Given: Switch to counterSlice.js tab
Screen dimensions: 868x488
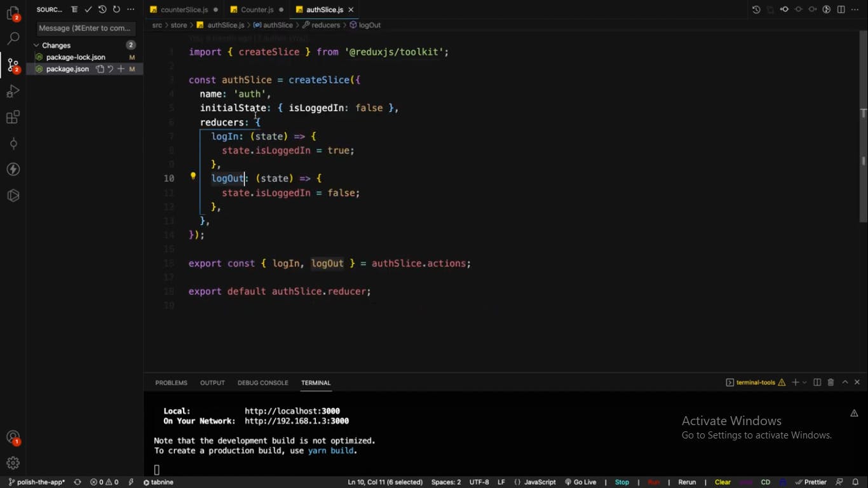Looking at the screenshot, I should tap(184, 10).
